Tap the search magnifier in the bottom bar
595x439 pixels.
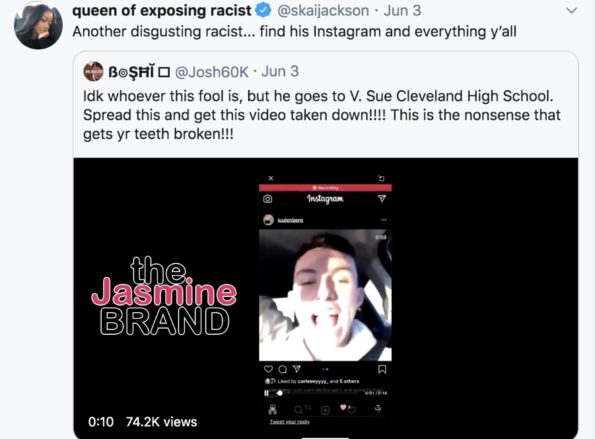pyautogui.click(x=298, y=409)
